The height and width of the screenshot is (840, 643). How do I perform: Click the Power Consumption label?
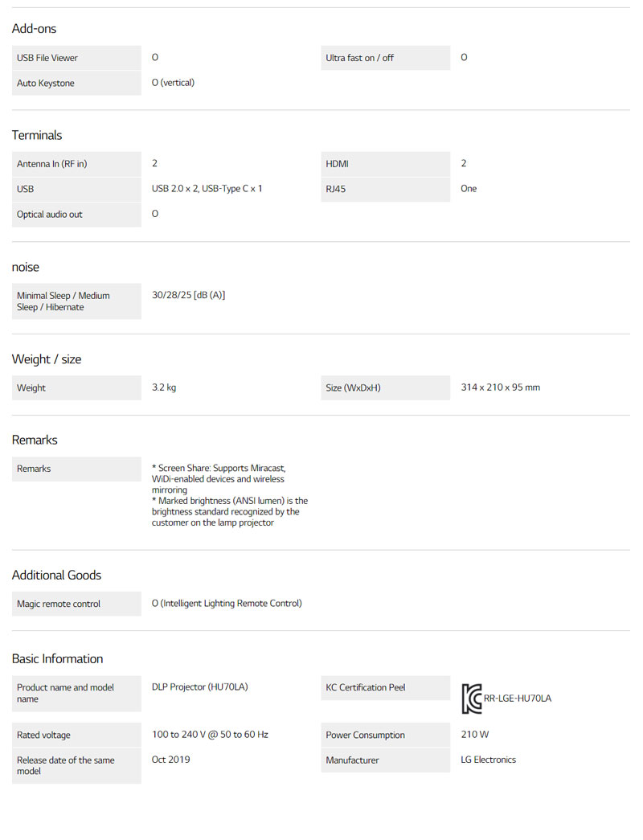point(365,736)
